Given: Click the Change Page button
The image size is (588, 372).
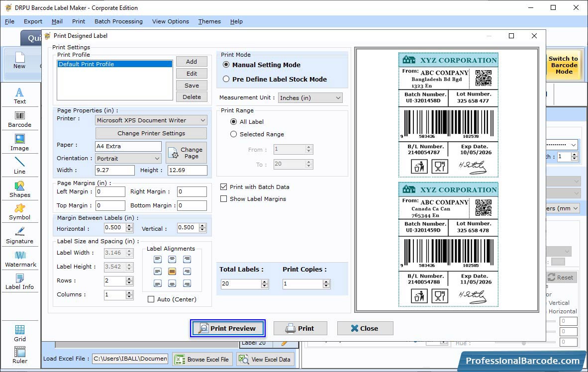Looking at the screenshot, I should click(x=187, y=153).
